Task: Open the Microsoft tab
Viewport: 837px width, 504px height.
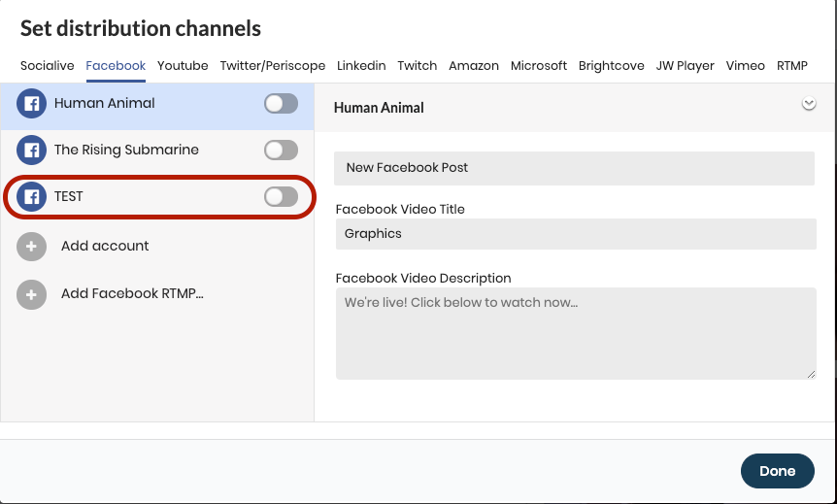Action: [x=539, y=66]
